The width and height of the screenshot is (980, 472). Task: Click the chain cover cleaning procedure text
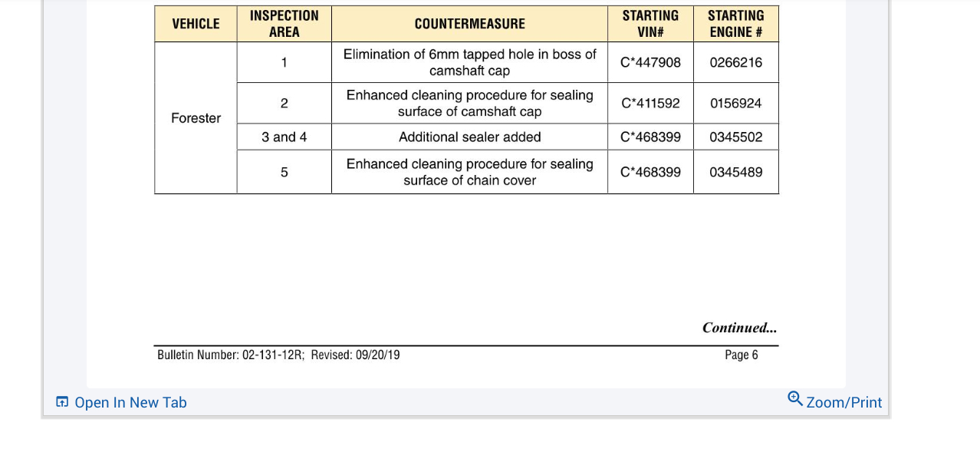tap(469, 172)
